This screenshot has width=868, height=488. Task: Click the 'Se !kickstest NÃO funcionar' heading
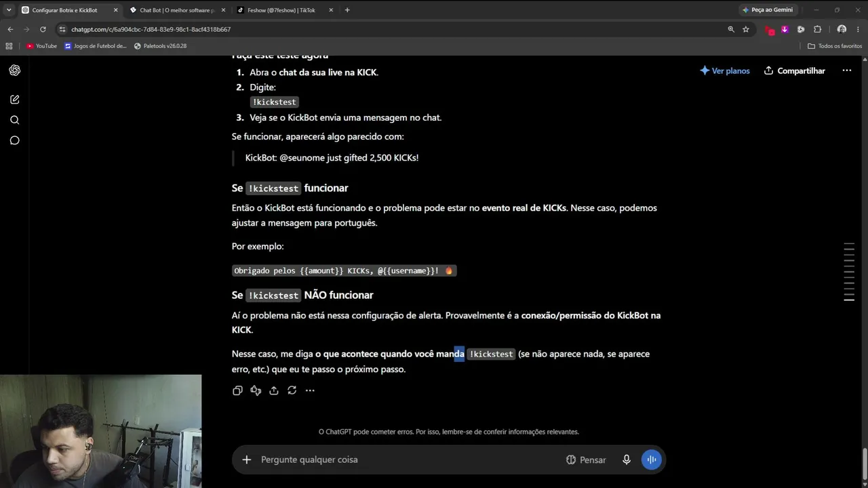point(302,295)
